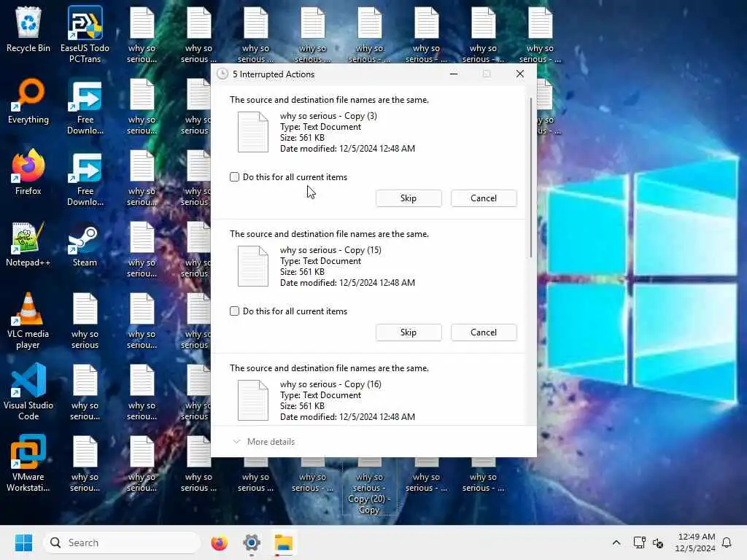Select the VLC media player icon
Screen dimensions: 747x560
28,321
